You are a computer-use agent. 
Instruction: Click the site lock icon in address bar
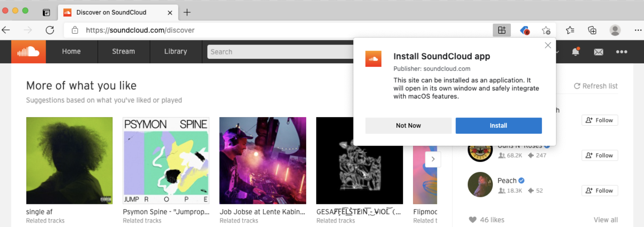pos(75,30)
